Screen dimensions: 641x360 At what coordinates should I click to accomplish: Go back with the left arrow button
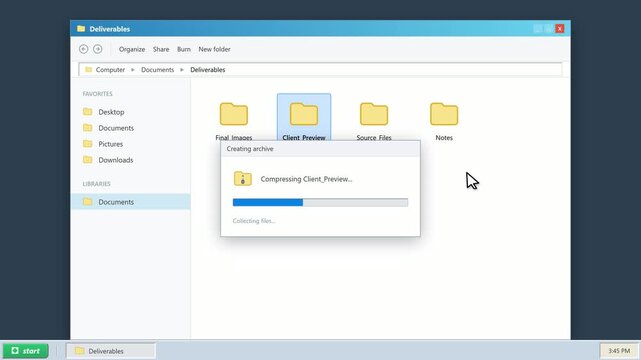click(83, 49)
